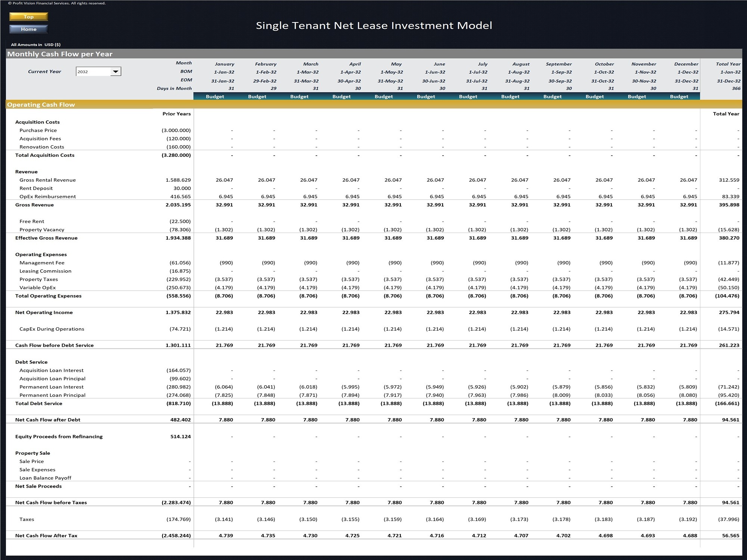Viewport: 747px width, 560px height.
Task: Click the January Budget column header
Action: (x=215, y=96)
